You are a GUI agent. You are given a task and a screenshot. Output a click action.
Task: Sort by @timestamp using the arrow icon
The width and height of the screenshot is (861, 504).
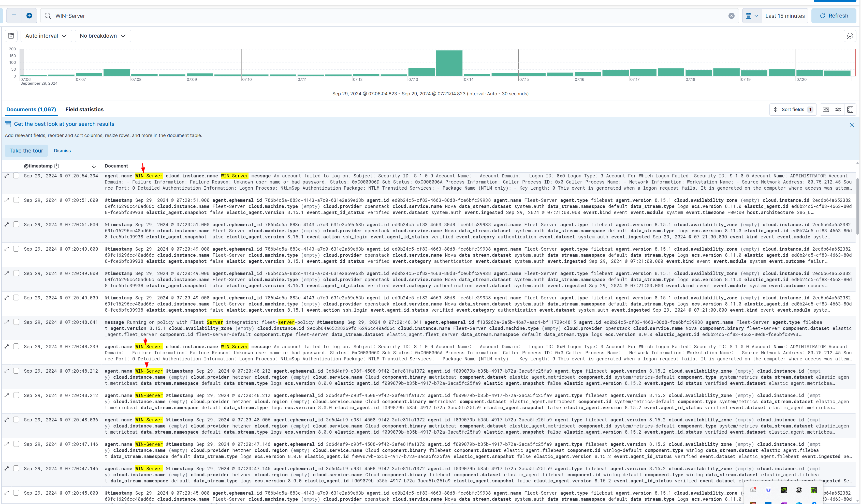(94, 166)
